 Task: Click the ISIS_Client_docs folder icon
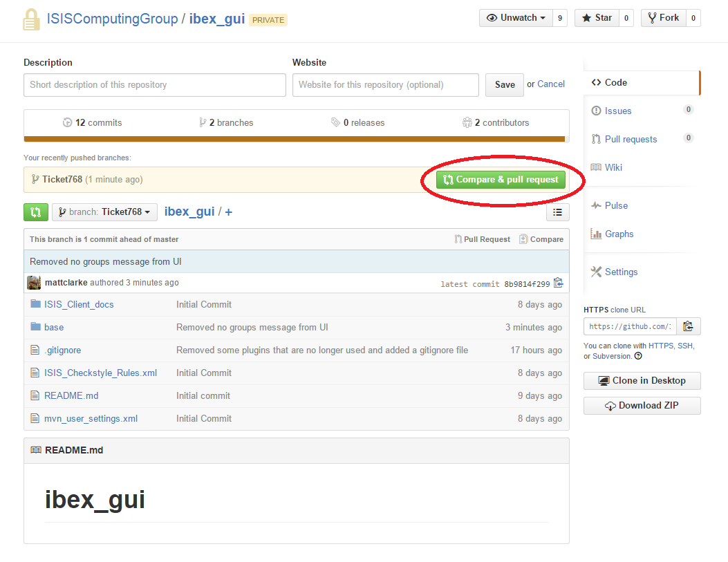[35, 304]
